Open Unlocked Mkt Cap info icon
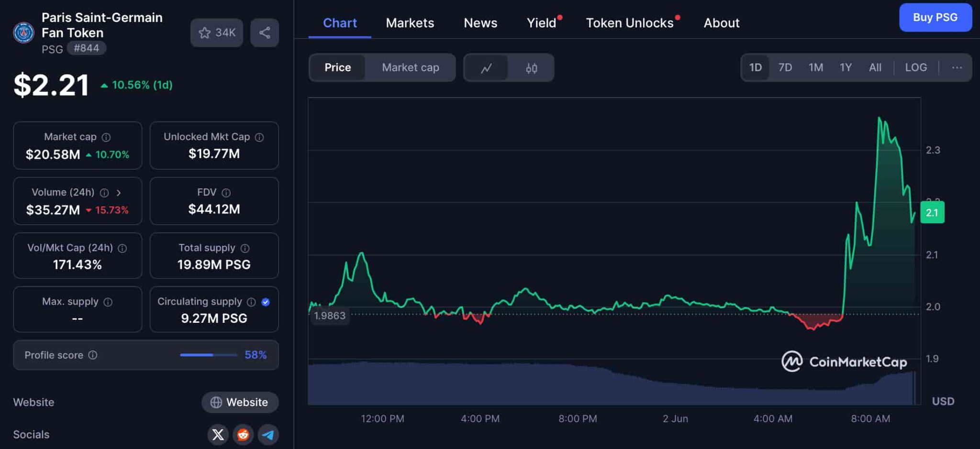Image resolution: width=980 pixels, height=449 pixels. (x=259, y=137)
